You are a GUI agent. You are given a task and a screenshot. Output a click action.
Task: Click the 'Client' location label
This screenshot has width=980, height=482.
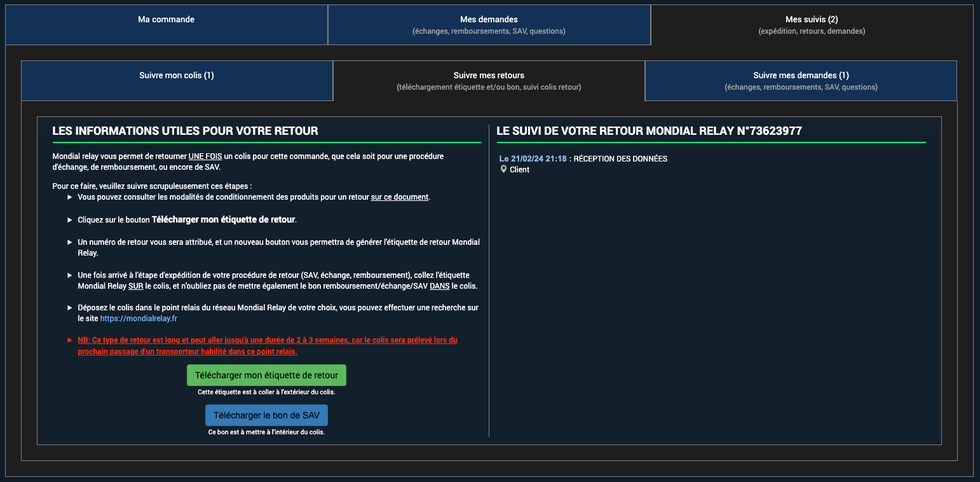[519, 170]
